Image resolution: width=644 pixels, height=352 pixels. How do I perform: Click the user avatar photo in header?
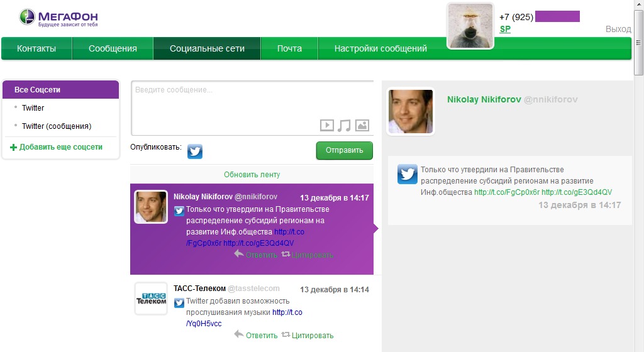[x=470, y=26]
